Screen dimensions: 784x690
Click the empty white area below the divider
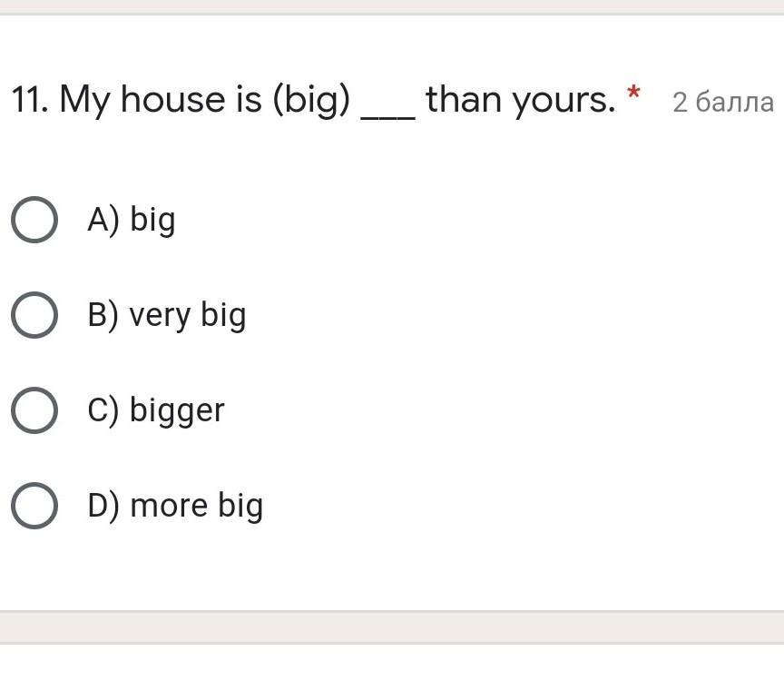coord(392,667)
